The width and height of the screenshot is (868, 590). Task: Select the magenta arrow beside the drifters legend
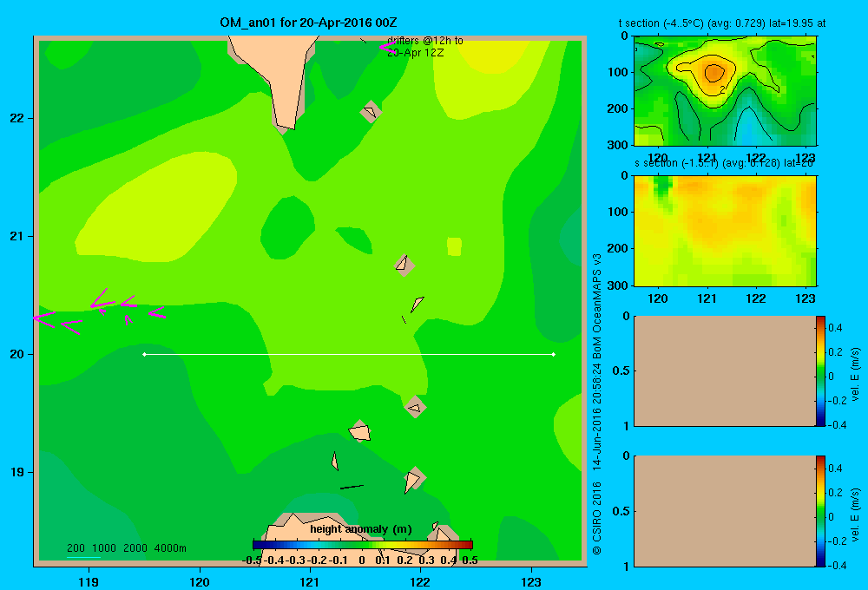(x=387, y=47)
